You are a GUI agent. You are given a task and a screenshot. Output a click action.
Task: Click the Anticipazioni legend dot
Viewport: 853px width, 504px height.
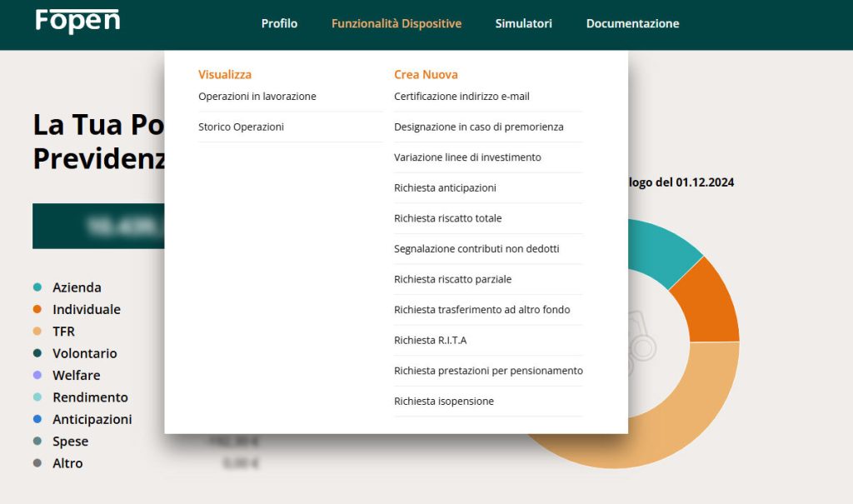(x=36, y=419)
